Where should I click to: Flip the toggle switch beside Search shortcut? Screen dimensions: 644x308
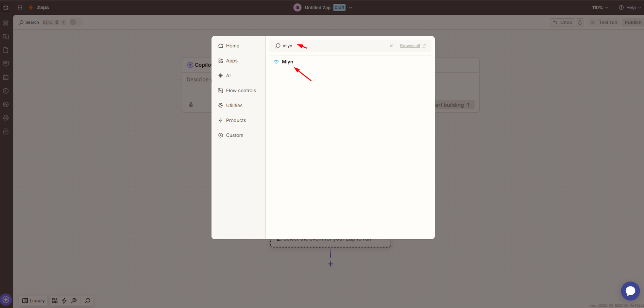(x=75, y=22)
